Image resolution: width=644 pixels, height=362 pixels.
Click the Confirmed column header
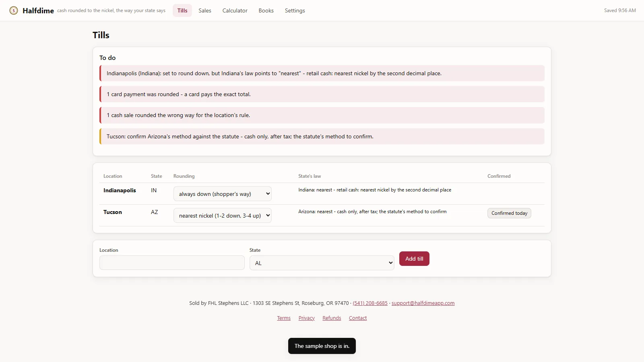[x=499, y=176]
